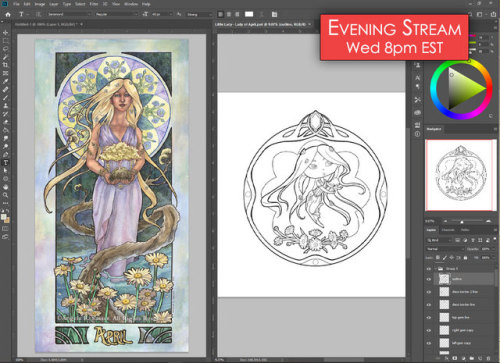Open the character and paragraph panels button
The image size is (500, 363).
point(274,14)
